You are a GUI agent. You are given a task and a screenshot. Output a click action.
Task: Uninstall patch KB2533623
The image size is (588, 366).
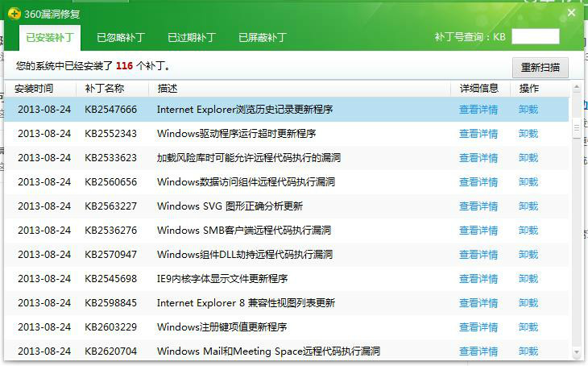click(x=528, y=158)
